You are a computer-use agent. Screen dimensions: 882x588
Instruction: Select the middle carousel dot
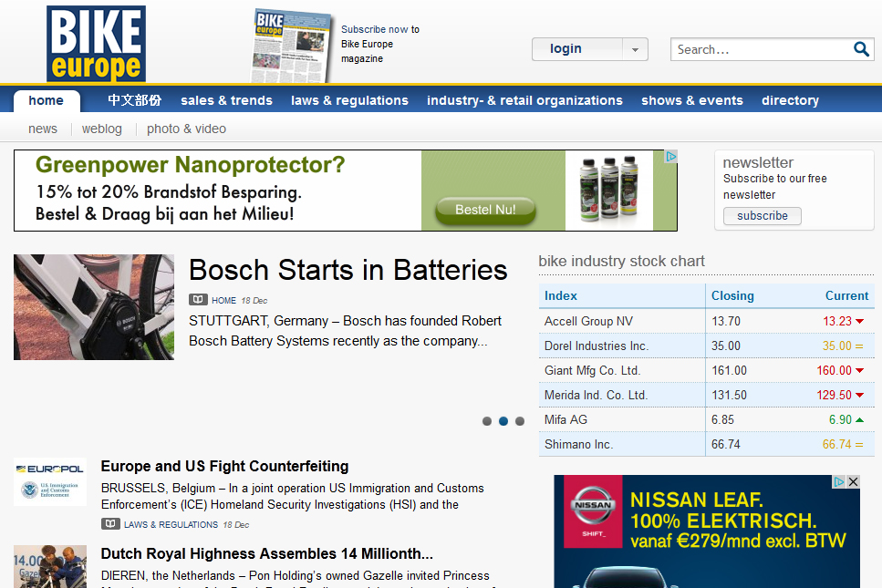[x=503, y=421]
